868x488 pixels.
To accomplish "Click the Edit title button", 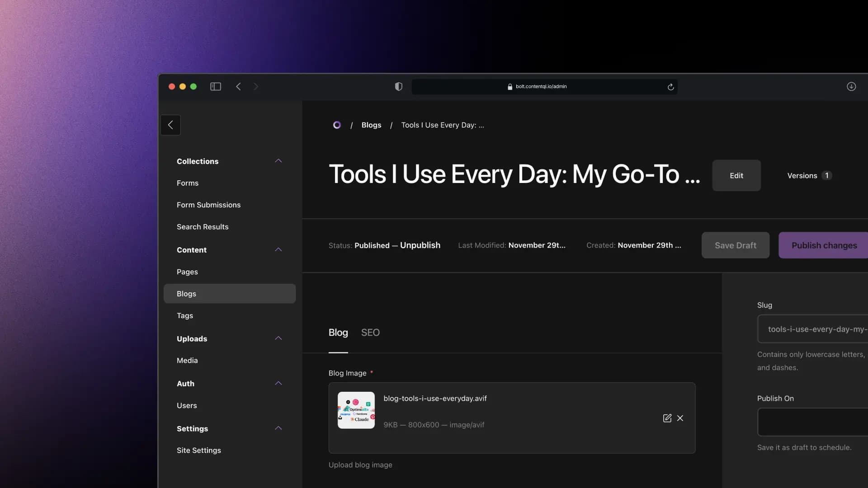I will click(x=736, y=175).
